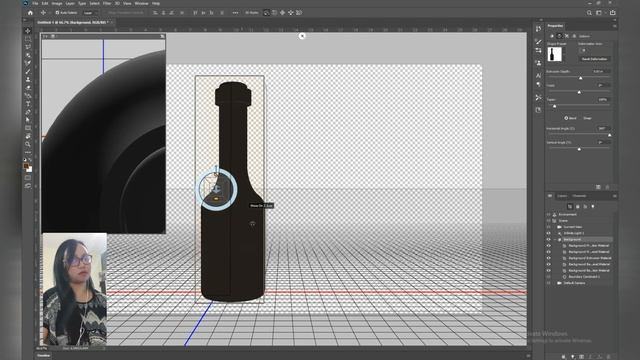Click the Extrusion Depth slider handle
640x360 pixels.
[580, 78]
